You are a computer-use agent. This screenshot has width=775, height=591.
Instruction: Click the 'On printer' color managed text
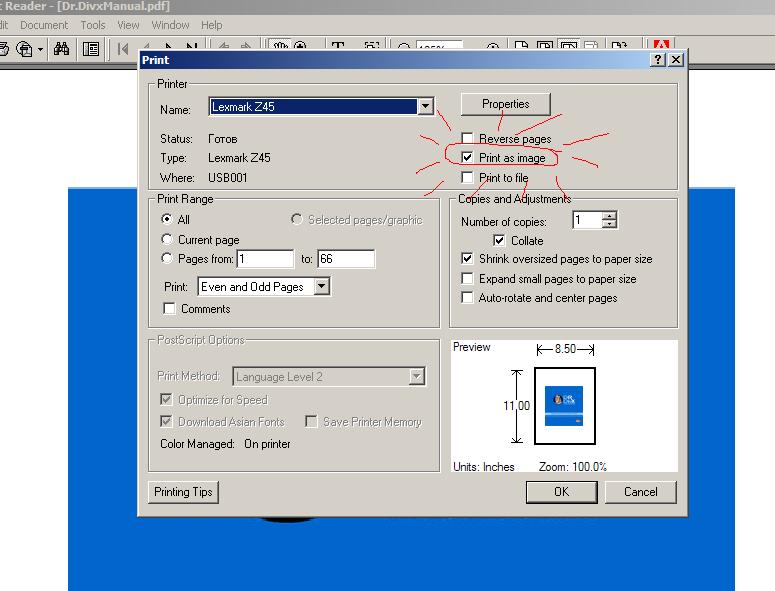(267, 444)
